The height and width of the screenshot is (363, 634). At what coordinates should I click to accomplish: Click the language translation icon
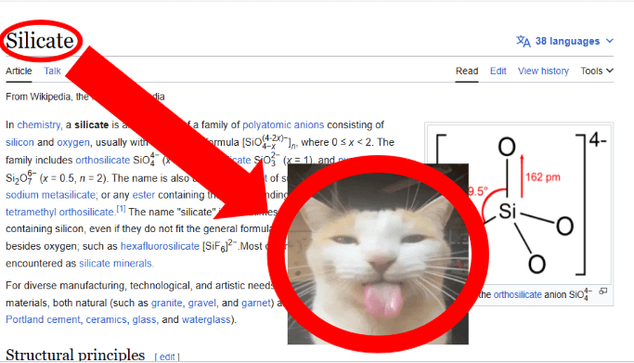coord(523,41)
